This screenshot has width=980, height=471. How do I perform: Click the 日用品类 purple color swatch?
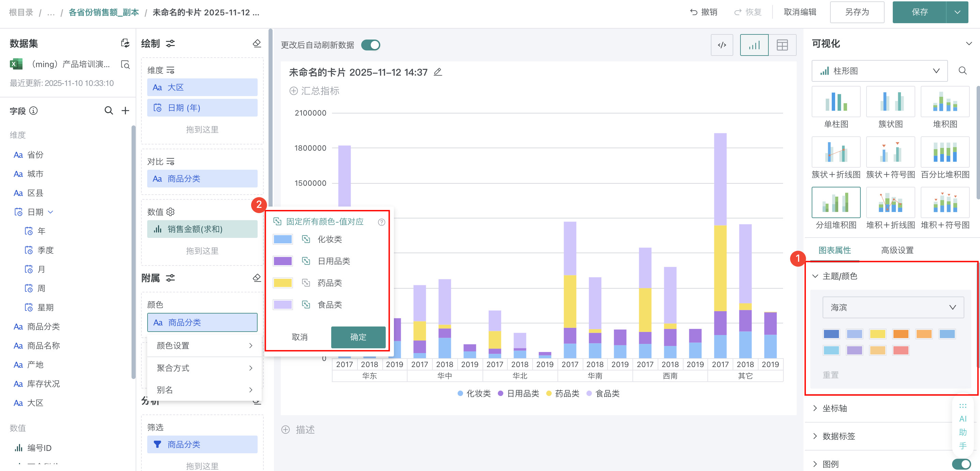283,261
